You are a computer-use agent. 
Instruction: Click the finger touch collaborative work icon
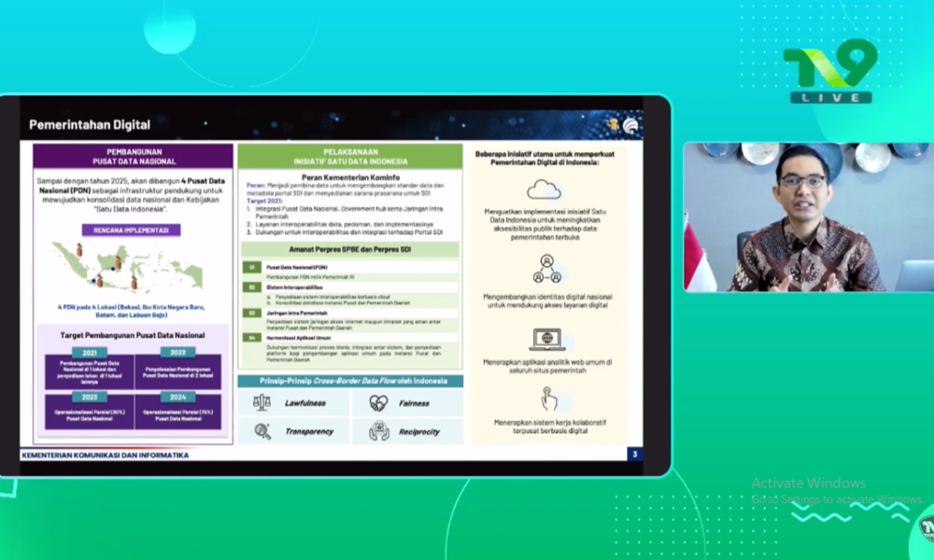pos(548,399)
